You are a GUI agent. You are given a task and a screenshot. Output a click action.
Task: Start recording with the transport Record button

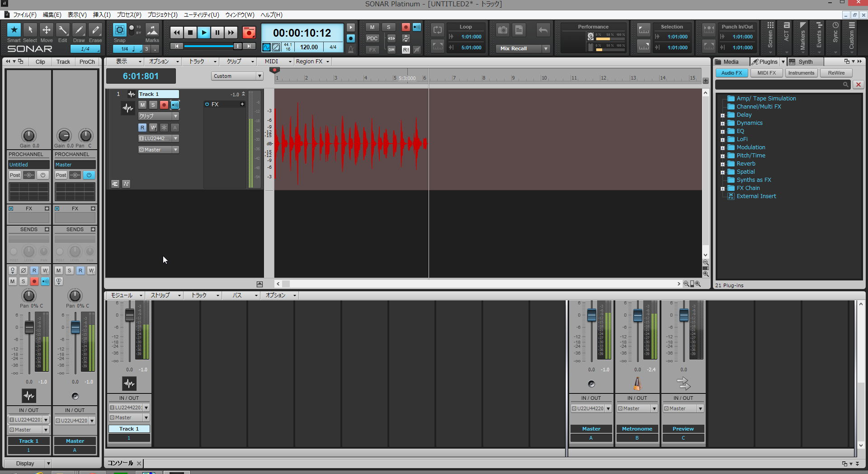249,33
